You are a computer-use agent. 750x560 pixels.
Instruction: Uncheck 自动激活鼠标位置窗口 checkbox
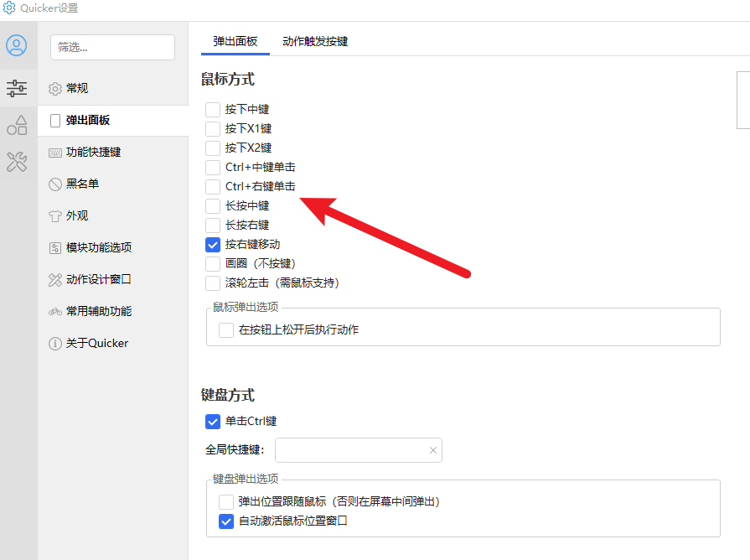coord(226,521)
